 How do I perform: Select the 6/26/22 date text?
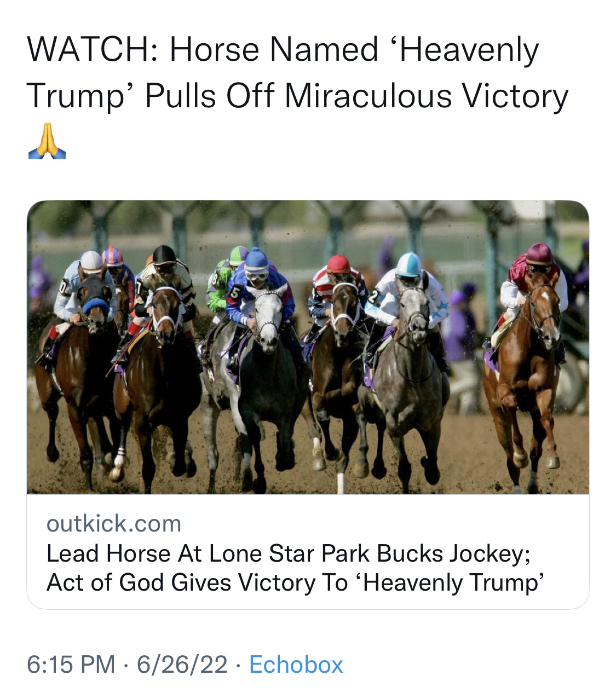182,665
